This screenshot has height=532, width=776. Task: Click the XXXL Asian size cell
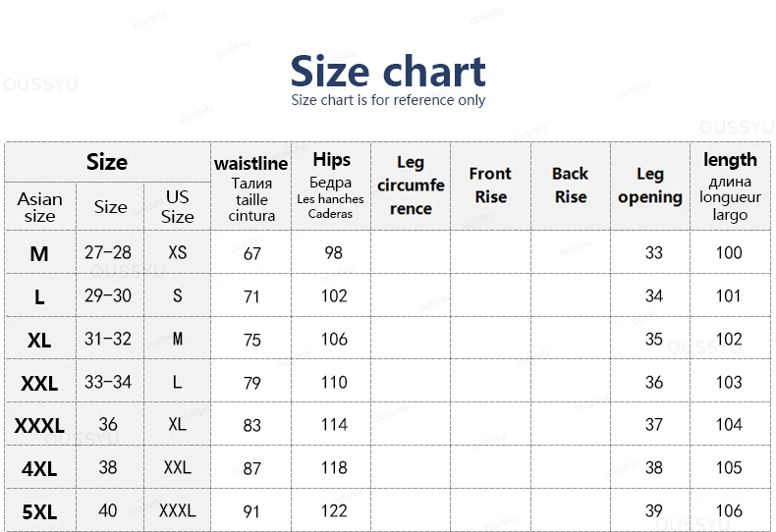coord(39,425)
